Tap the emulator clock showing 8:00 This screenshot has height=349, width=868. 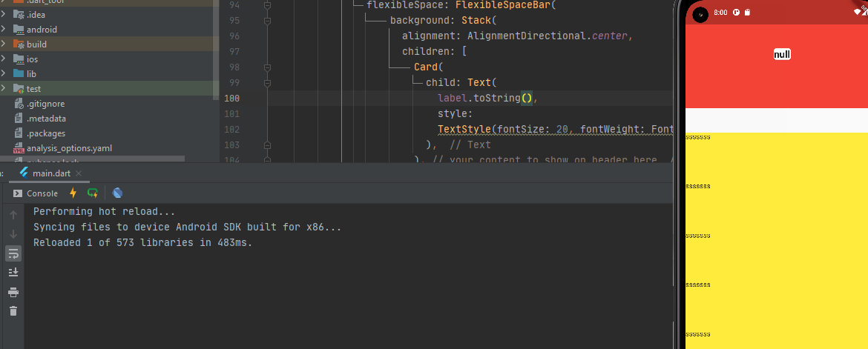(720, 12)
